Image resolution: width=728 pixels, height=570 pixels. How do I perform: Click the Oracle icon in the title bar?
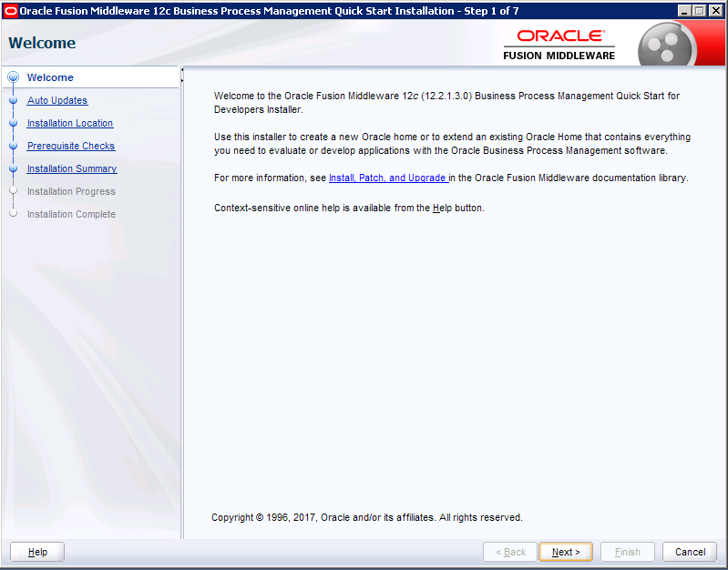tap(10, 11)
